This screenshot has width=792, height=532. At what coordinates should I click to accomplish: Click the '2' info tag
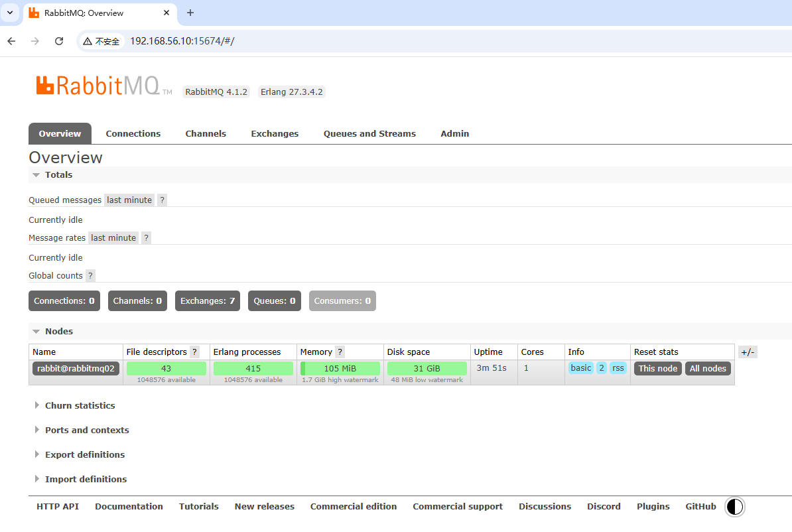pos(602,368)
